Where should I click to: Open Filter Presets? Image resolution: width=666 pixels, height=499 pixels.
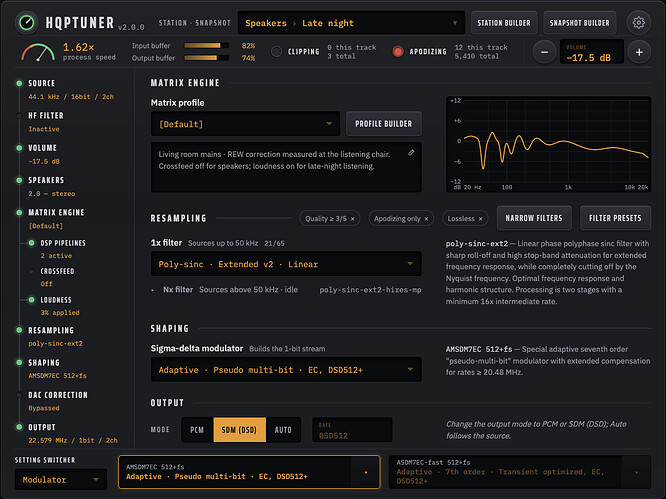tap(615, 218)
